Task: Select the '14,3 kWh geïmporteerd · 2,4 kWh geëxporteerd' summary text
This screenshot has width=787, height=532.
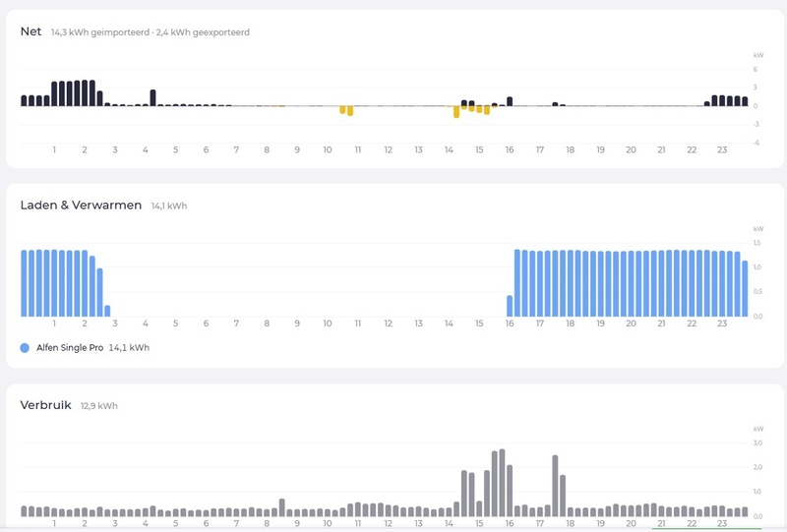Action: (x=151, y=32)
